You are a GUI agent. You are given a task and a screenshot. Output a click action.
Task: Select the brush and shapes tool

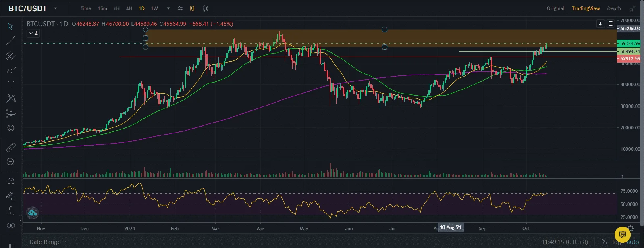(11, 70)
